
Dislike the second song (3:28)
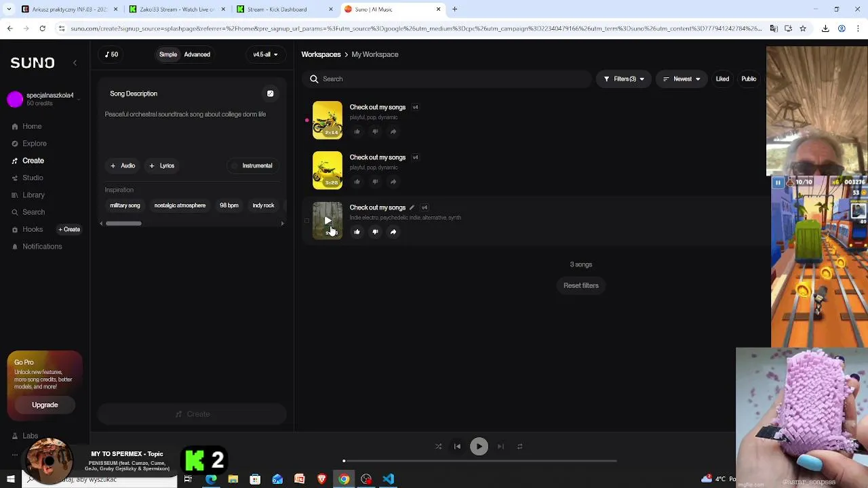375,182
